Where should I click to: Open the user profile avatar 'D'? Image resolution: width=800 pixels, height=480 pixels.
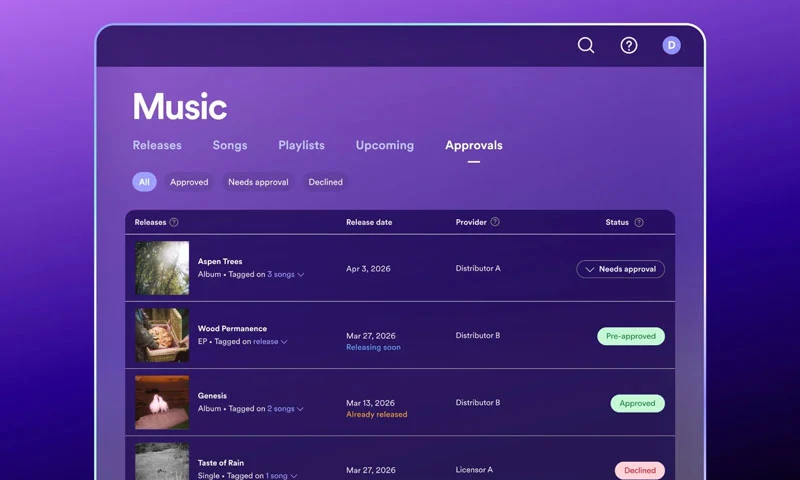pos(671,45)
